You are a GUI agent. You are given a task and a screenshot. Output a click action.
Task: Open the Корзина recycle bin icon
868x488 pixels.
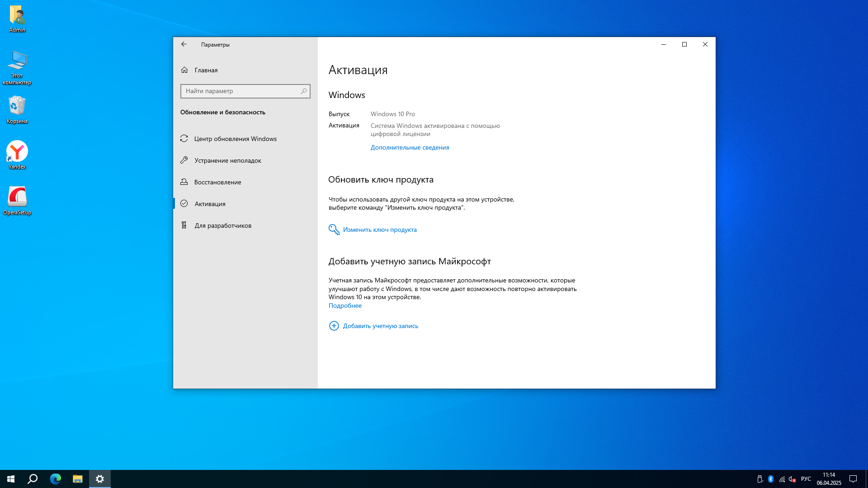pyautogui.click(x=17, y=106)
